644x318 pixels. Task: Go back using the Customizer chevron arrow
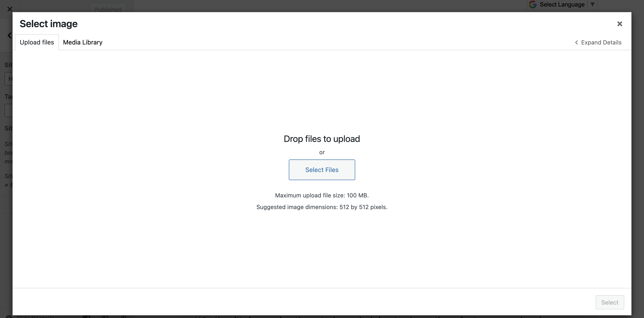9,35
